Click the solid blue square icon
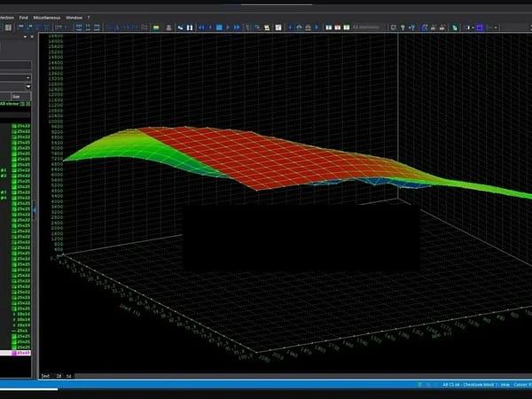 tap(480, 27)
